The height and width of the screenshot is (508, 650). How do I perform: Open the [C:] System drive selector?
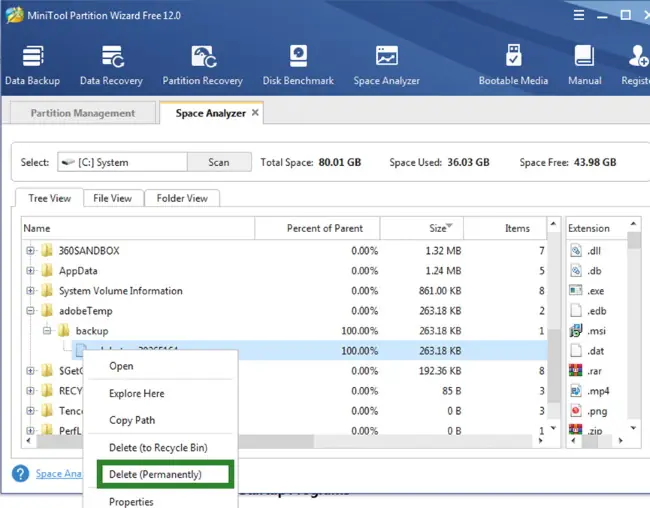(122, 162)
